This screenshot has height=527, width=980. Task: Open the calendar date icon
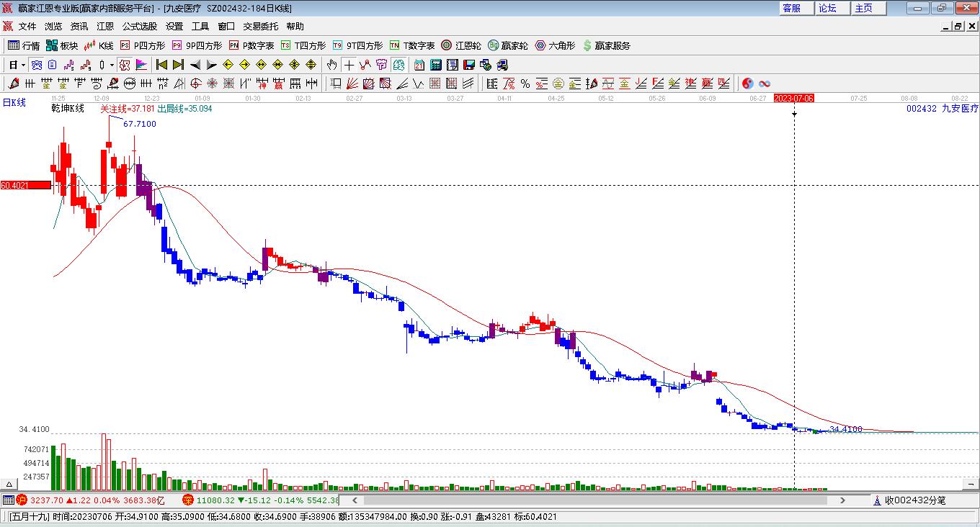pos(419,65)
